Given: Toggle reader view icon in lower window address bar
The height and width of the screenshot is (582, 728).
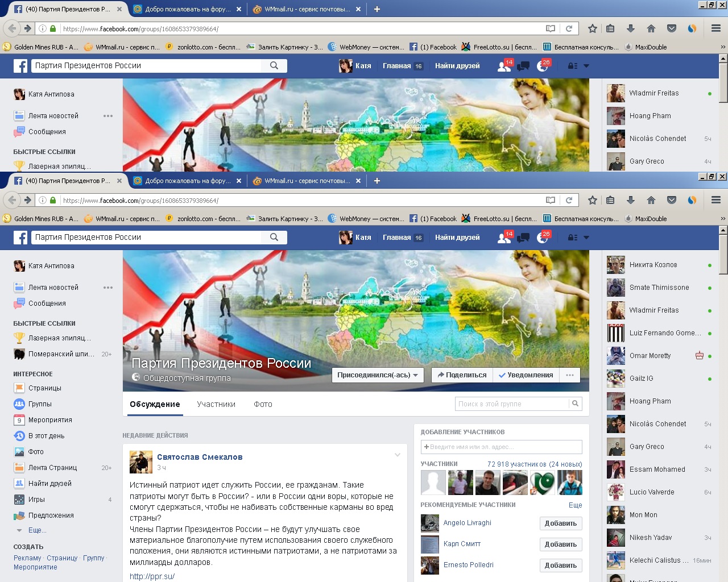Looking at the screenshot, I should [551, 200].
